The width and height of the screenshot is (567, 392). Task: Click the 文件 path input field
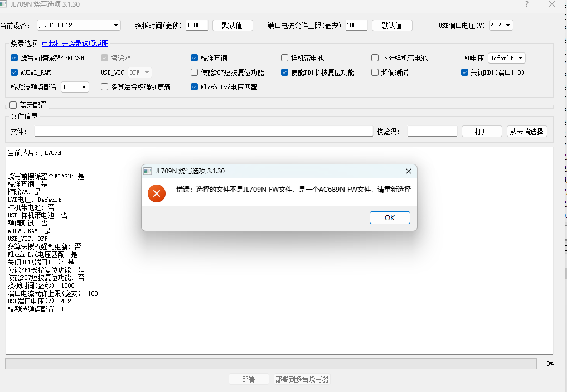[203, 131]
